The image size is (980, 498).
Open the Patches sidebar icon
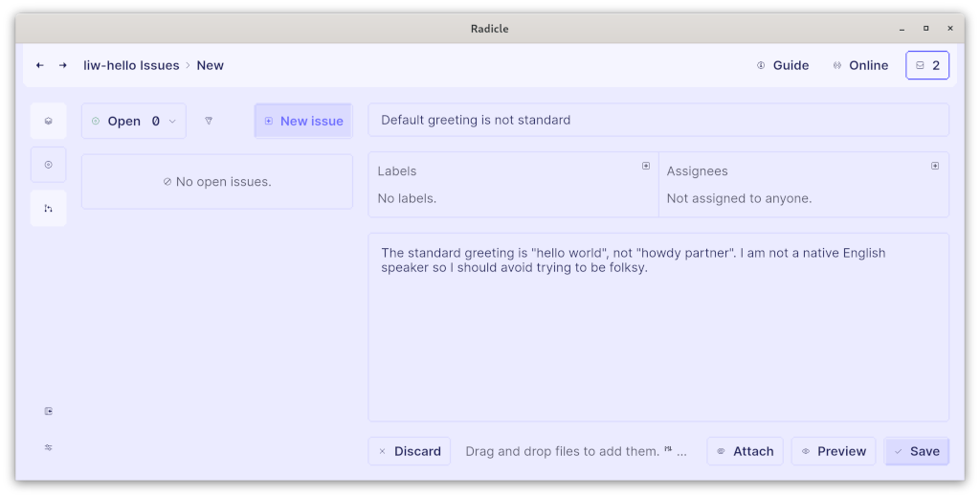pos(49,209)
